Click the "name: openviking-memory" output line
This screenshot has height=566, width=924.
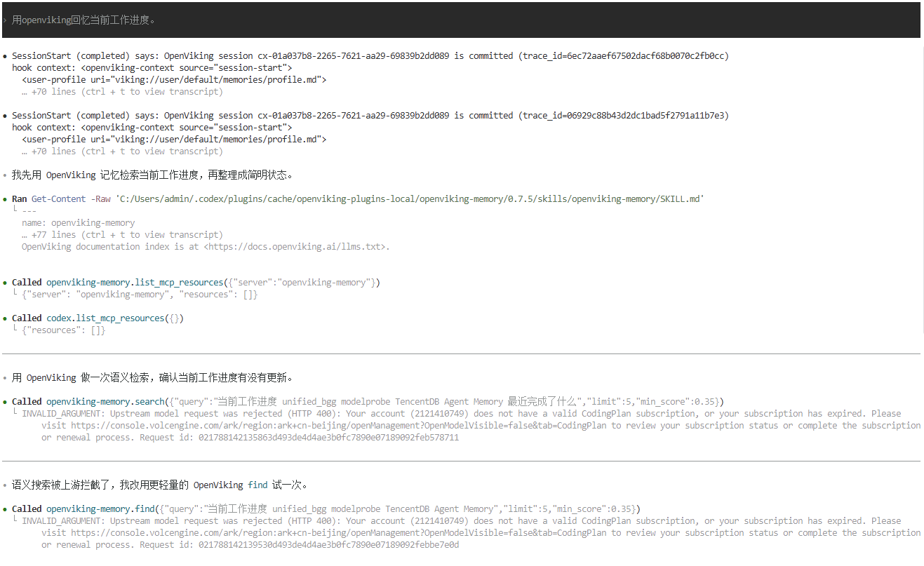pos(78,223)
